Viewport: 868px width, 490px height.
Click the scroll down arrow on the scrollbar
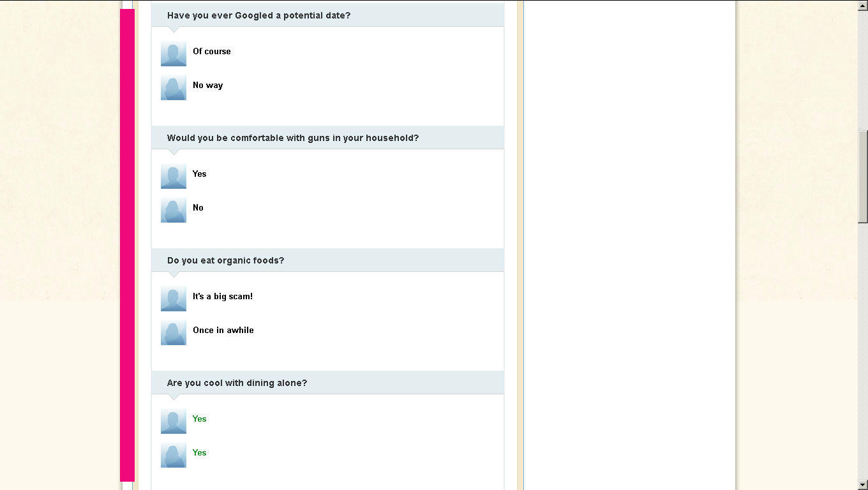pyautogui.click(x=863, y=484)
